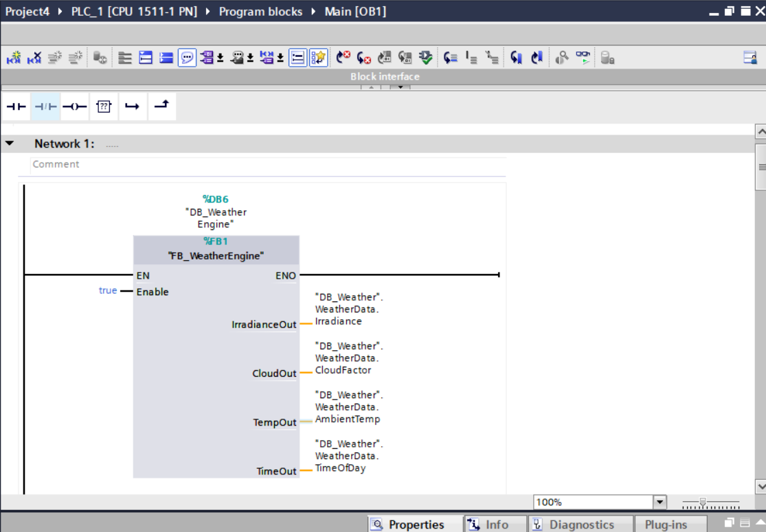Click go to next bookmark icon
Screen dimensions: 766x532
tap(537, 58)
